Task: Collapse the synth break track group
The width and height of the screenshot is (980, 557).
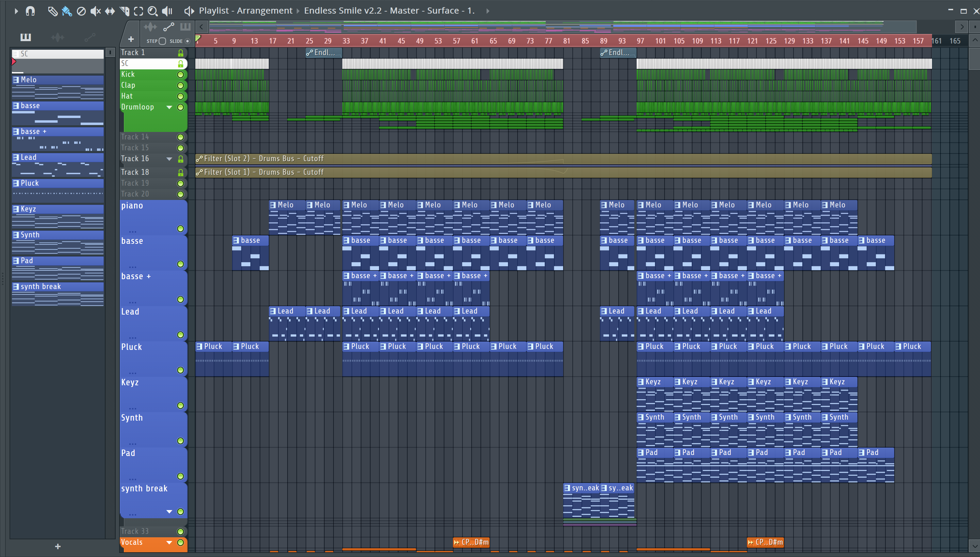Action: click(169, 512)
